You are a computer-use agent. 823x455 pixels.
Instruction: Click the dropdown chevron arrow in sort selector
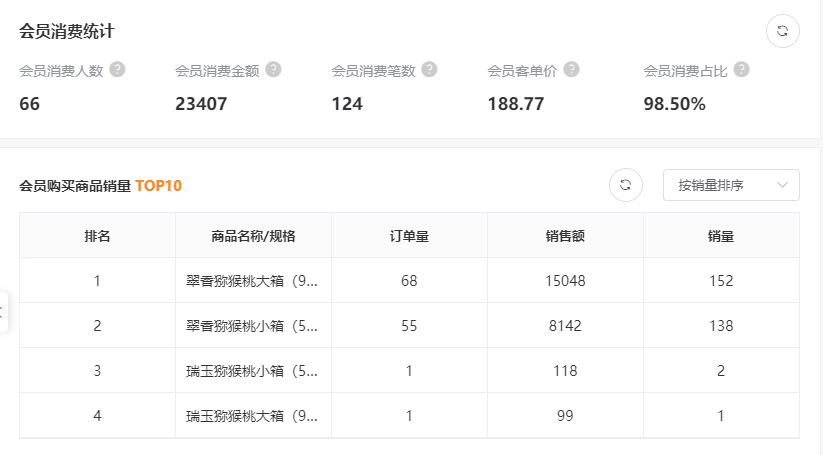point(782,185)
